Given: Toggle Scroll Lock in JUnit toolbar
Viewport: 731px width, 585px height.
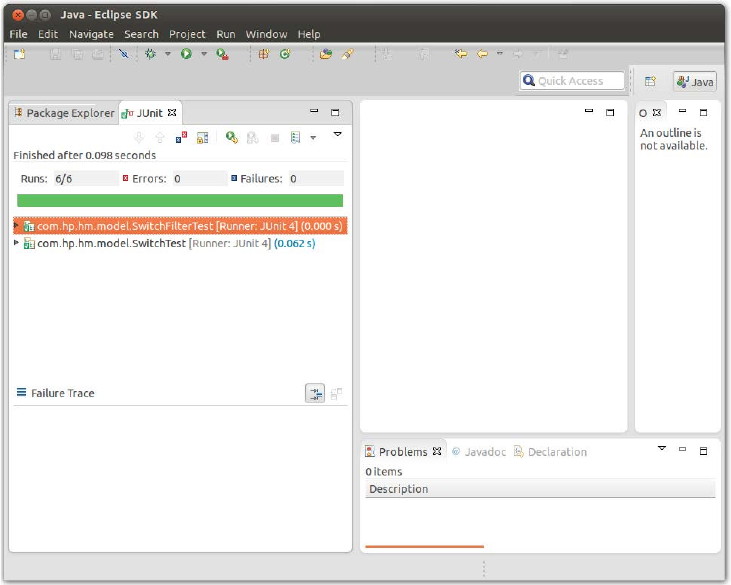Looking at the screenshot, I should [202, 137].
